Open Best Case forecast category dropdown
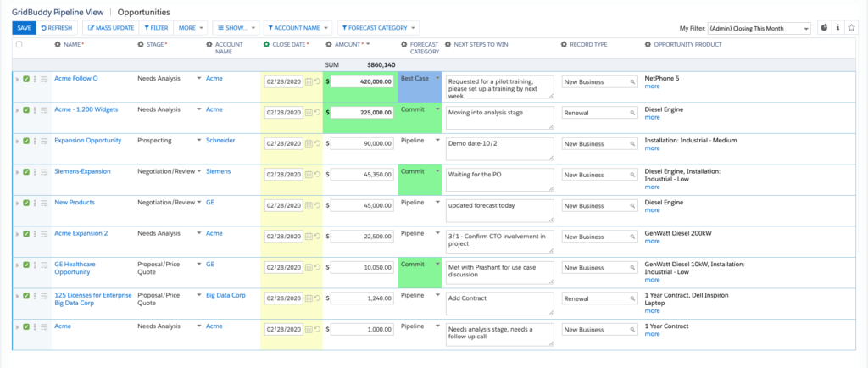 click(x=437, y=79)
